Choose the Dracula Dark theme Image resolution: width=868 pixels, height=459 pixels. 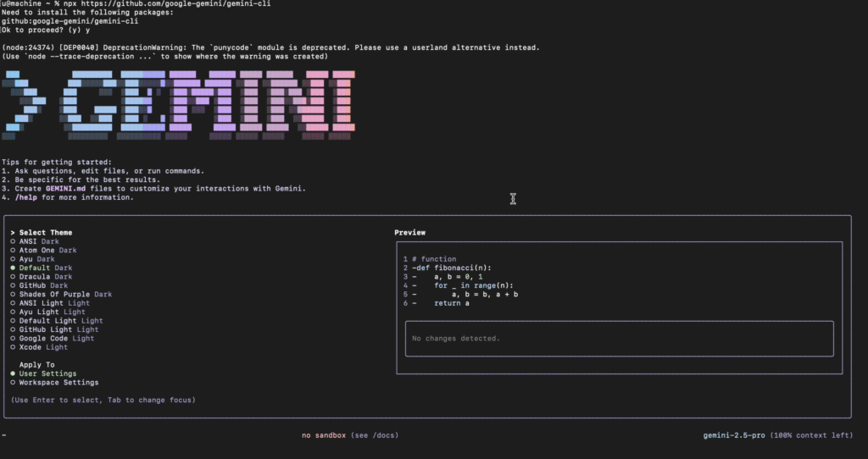[x=41, y=277]
